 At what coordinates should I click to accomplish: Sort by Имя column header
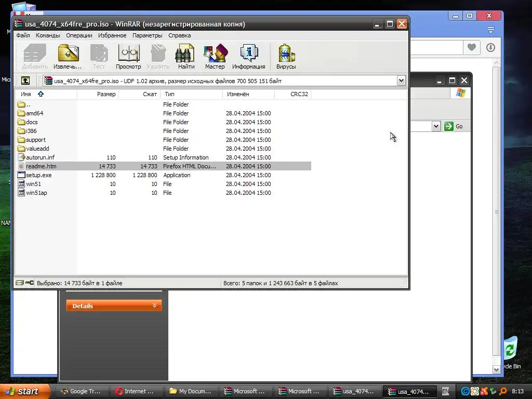[x=46, y=94]
